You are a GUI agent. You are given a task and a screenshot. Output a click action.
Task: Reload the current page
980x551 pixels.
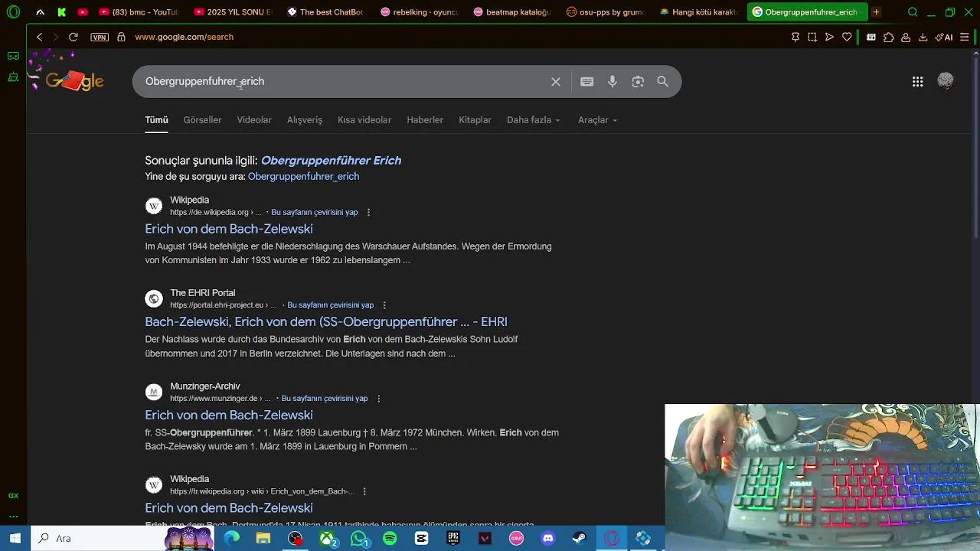click(73, 37)
